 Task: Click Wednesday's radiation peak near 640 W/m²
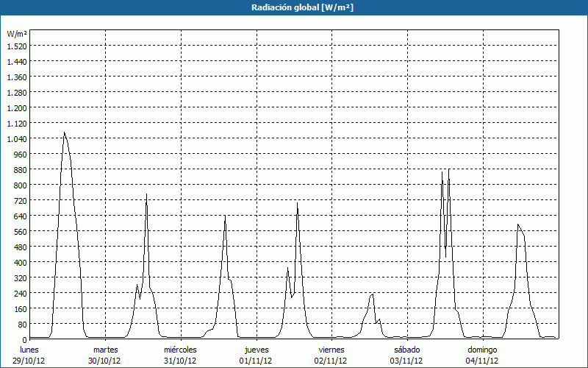coord(225,216)
